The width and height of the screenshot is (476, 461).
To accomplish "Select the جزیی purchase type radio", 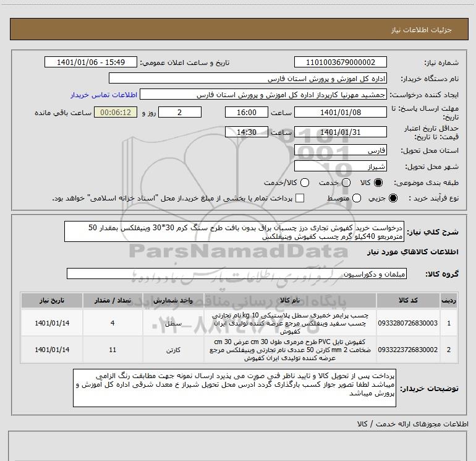I will point(393,199).
